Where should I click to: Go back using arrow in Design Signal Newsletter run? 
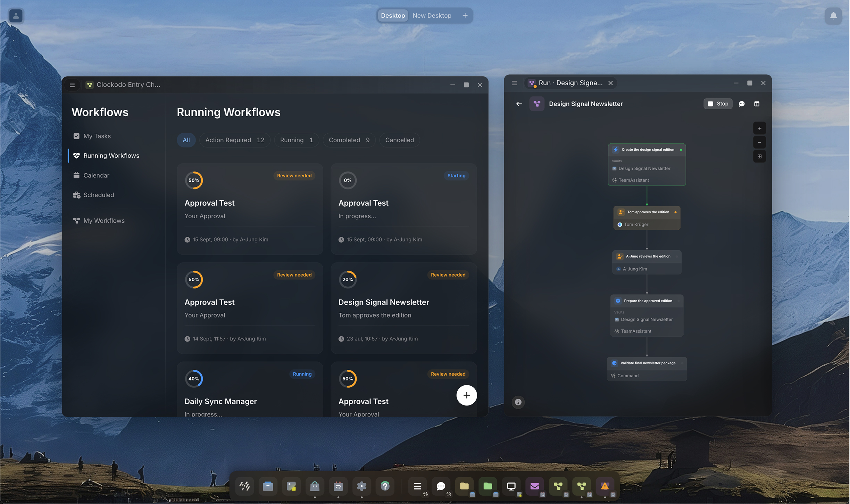click(x=519, y=104)
